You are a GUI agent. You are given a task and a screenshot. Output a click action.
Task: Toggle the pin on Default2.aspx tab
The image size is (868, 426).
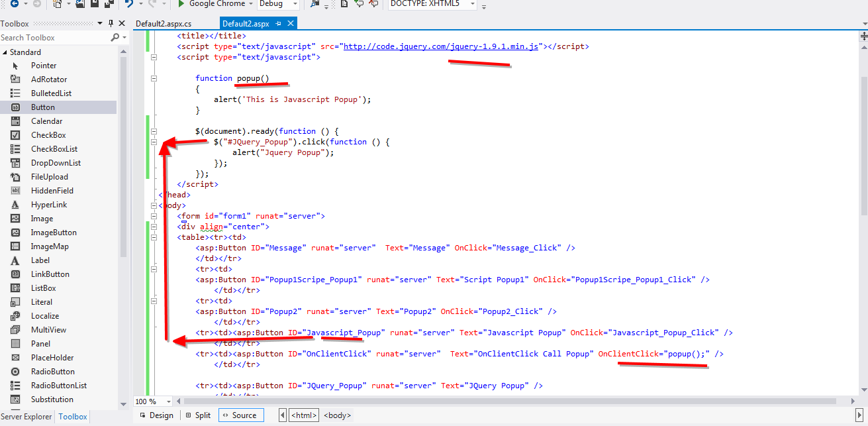click(278, 24)
